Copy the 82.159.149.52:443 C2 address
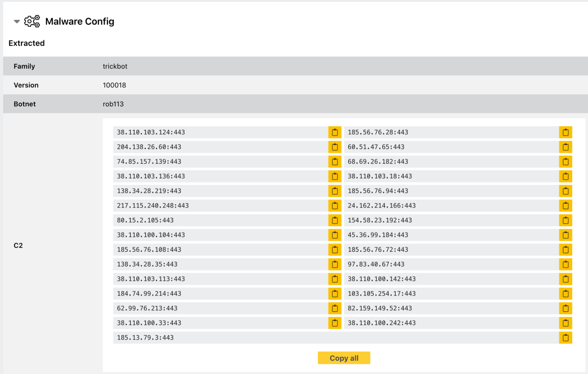 coord(565,308)
